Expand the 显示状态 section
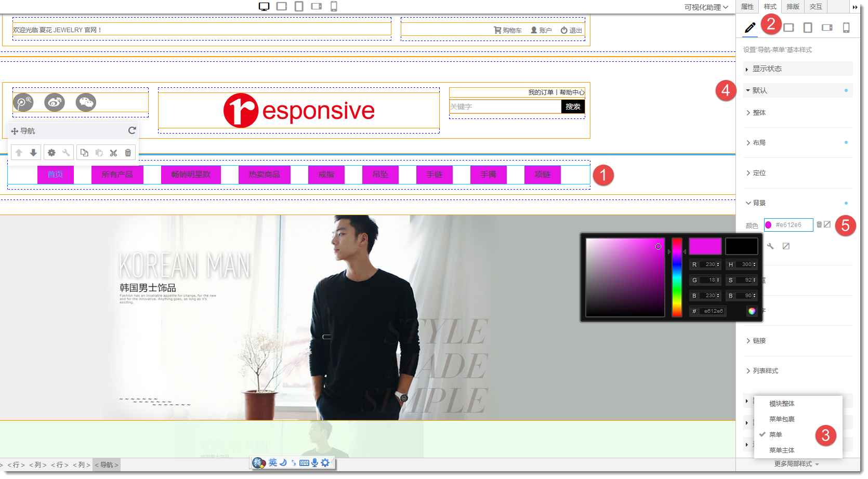 click(x=767, y=69)
